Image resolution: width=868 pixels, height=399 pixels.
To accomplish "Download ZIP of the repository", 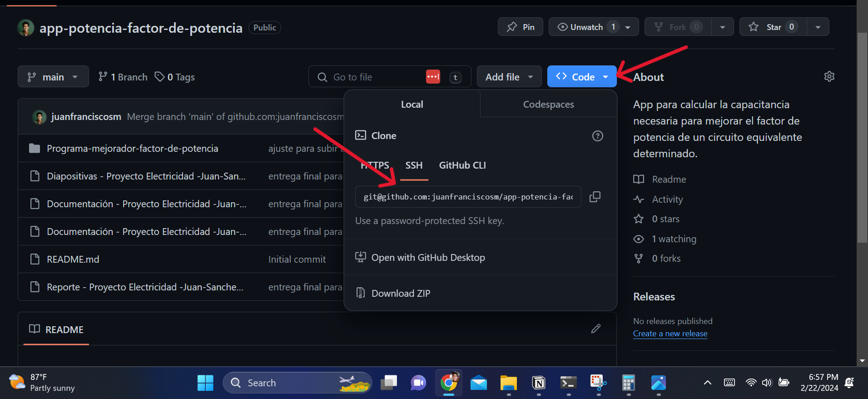I will coord(401,294).
